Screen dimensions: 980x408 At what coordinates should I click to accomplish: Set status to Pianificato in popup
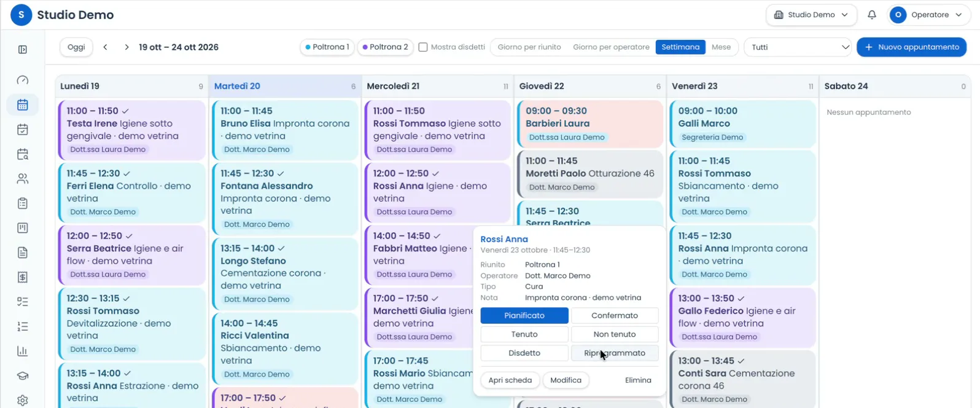pyautogui.click(x=524, y=316)
